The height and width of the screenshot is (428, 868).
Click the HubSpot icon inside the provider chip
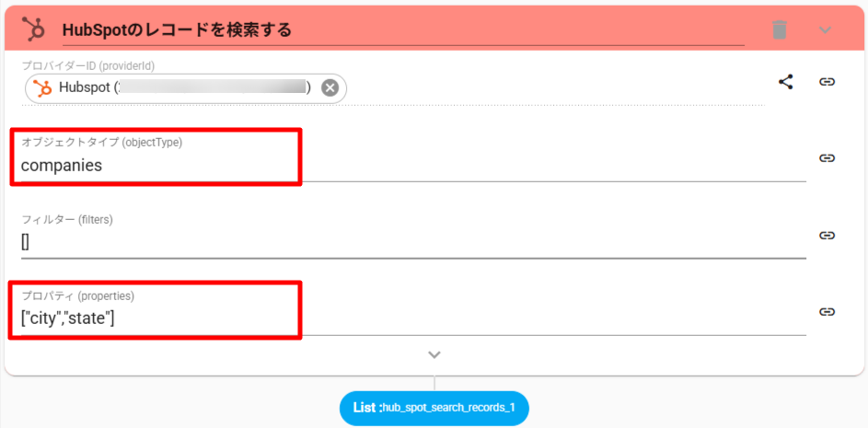pyautogui.click(x=42, y=88)
